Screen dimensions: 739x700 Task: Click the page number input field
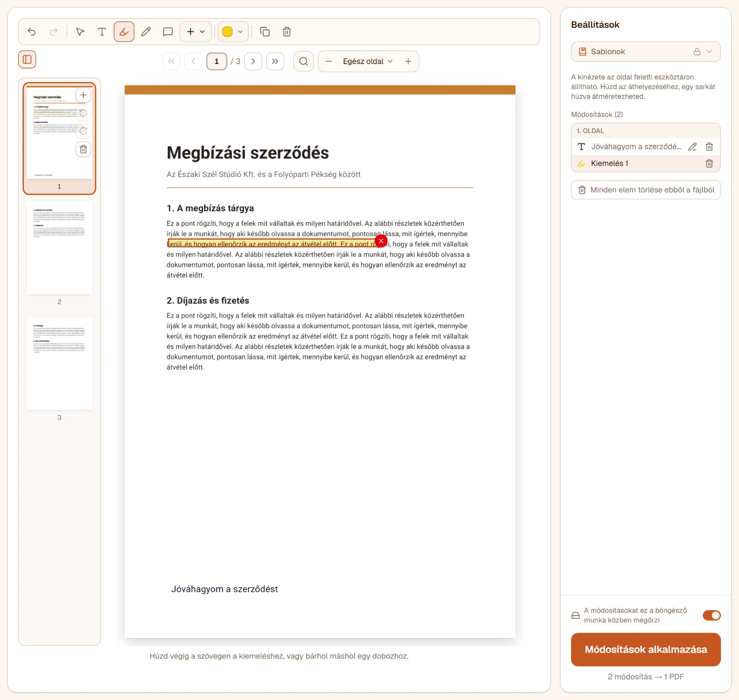217,61
